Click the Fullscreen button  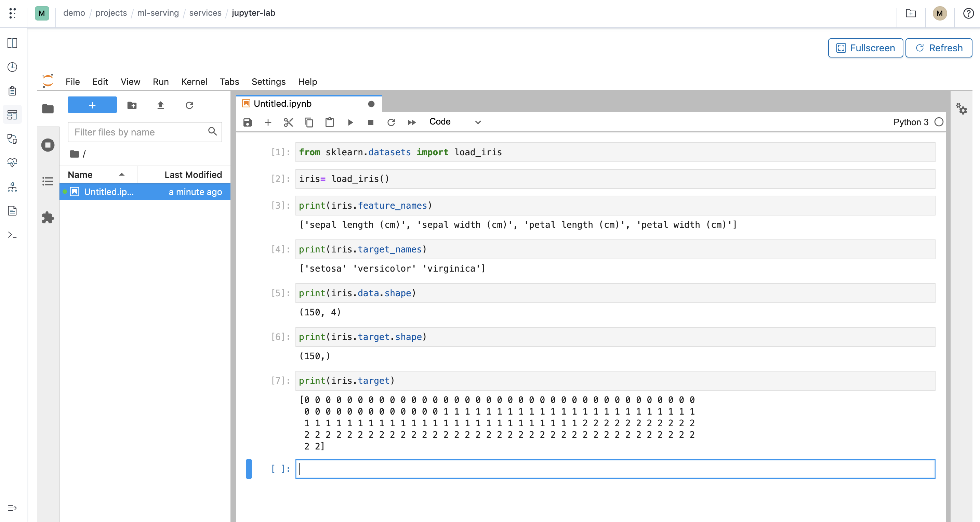tap(865, 48)
